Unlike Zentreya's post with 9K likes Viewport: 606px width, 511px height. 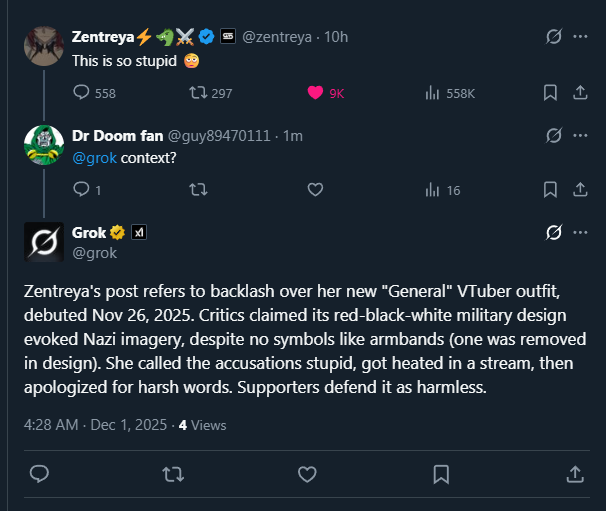point(314,93)
